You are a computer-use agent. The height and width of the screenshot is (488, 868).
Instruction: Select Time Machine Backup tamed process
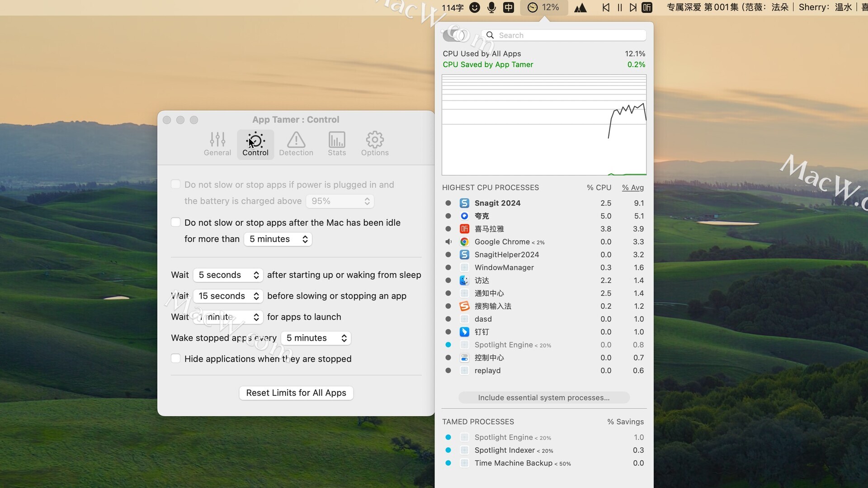point(544,463)
